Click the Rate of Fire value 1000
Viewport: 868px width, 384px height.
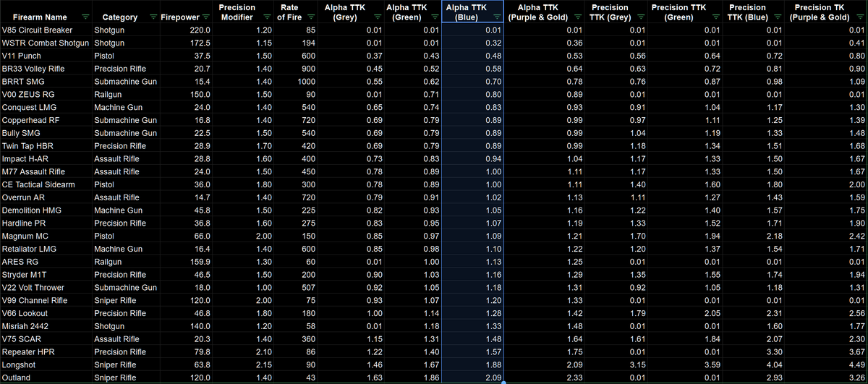(x=306, y=82)
